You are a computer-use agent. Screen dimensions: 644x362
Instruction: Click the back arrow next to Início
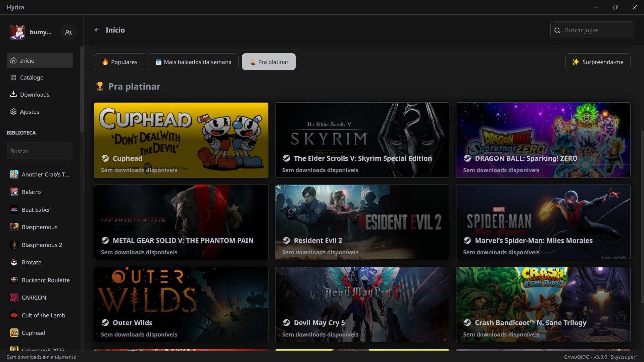tap(97, 30)
